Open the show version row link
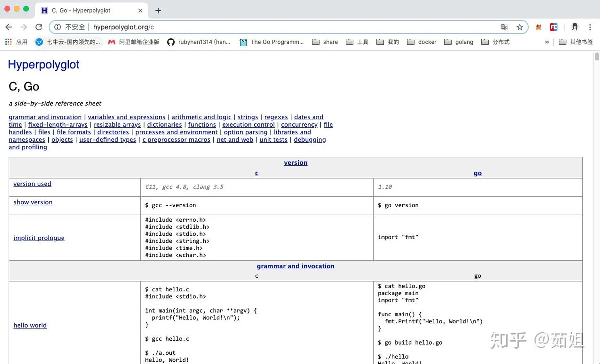600x364 pixels. click(x=33, y=202)
